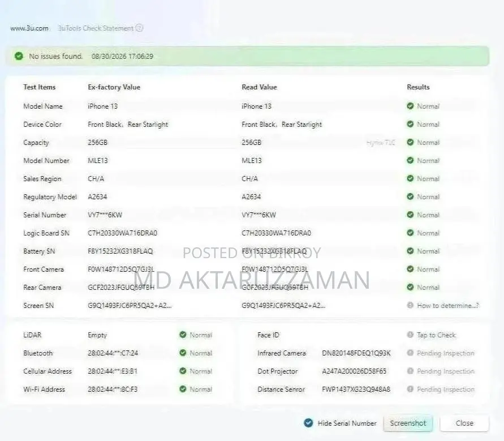
Task: Click the Normal status icon in Battery SN row
Action: 410,251
